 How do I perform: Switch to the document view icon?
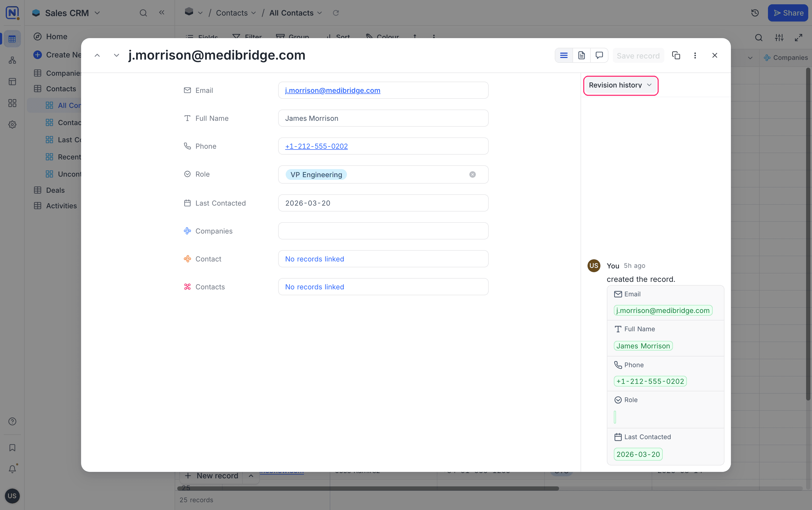point(581,55)
